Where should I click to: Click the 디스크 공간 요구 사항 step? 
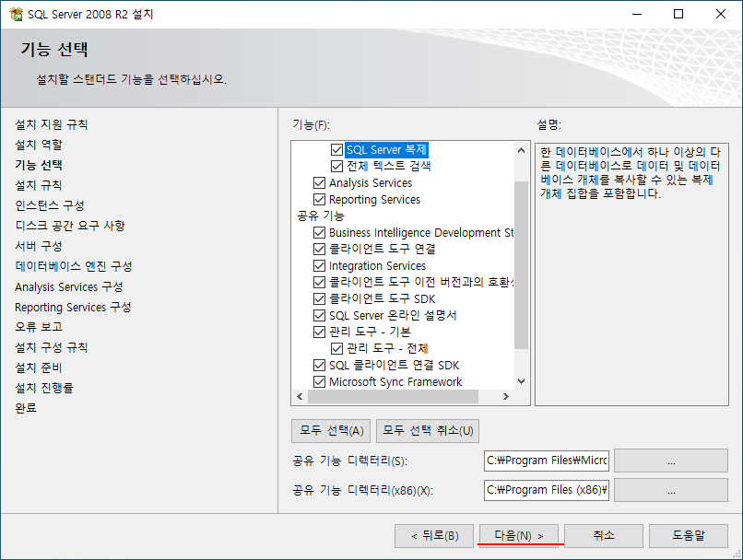pos(70,226)
